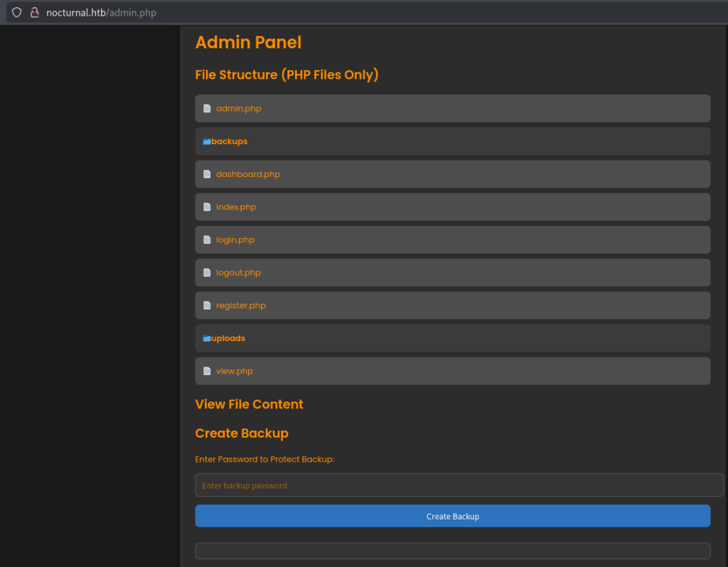Expand the uploads folder
The width and height of the screenshot is (728, 567).
[x=228, y=338]
